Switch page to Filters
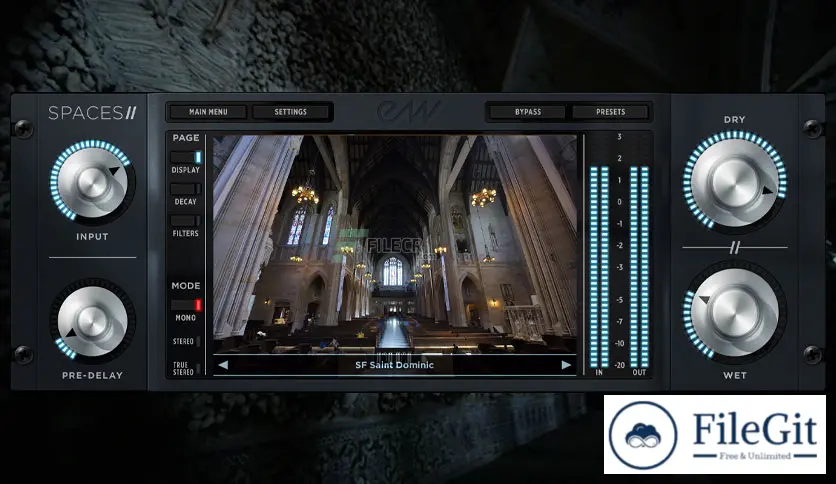Screen dimensions: 836x484 [186, 221]
